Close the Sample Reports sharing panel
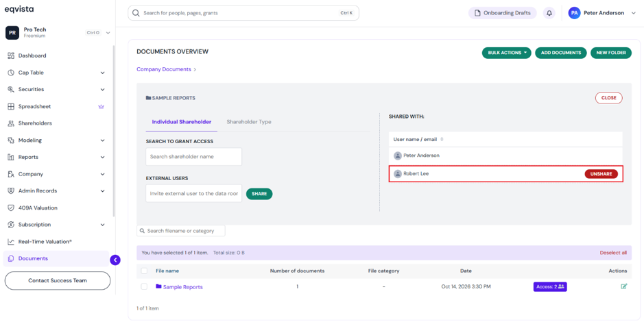This screenshot has width=644, height=322. pos(608,98)
